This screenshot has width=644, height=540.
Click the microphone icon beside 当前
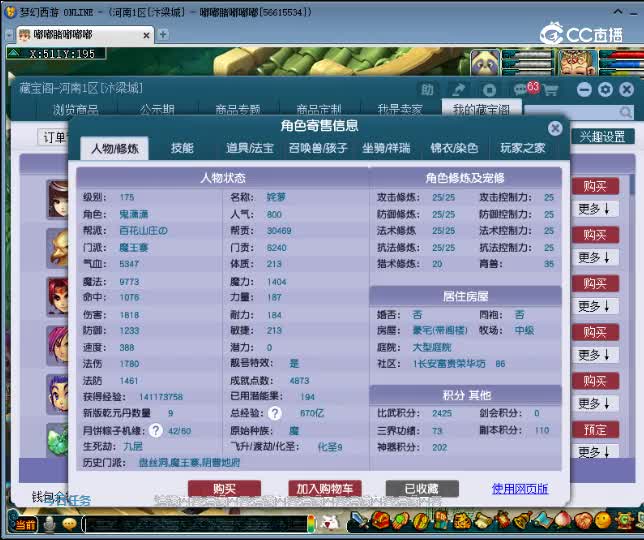tap(50, 524)
